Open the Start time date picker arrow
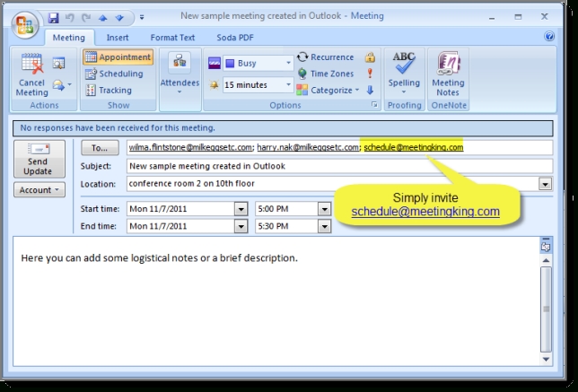The height and width of the screenshot is (392, 578). click(241, 209)
